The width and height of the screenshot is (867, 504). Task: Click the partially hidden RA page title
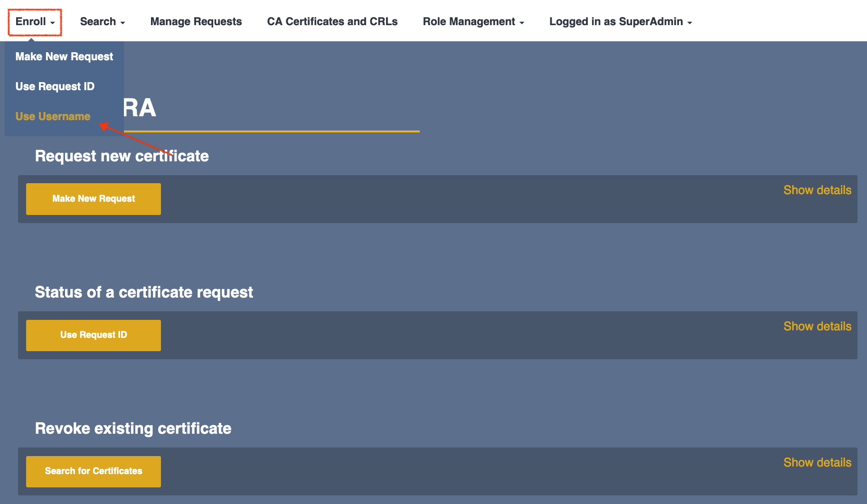140,108
